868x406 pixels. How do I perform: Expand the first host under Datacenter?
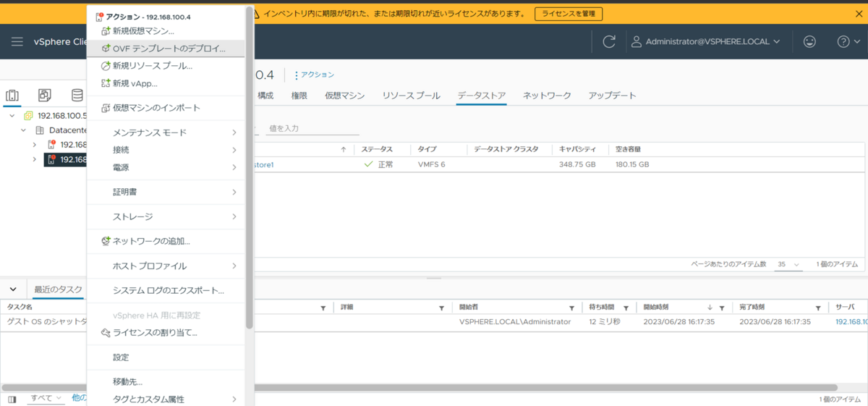[34, 145]
